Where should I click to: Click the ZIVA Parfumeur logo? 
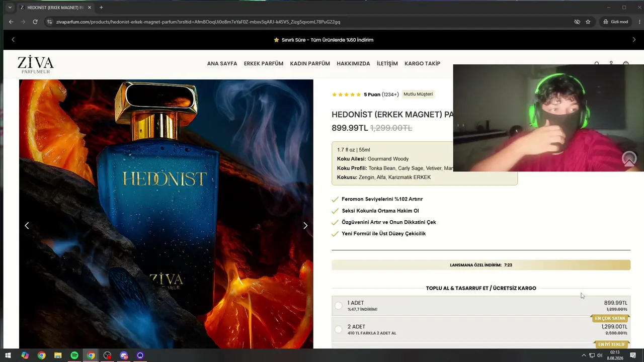pyautogui.click(x=35, y=64)
